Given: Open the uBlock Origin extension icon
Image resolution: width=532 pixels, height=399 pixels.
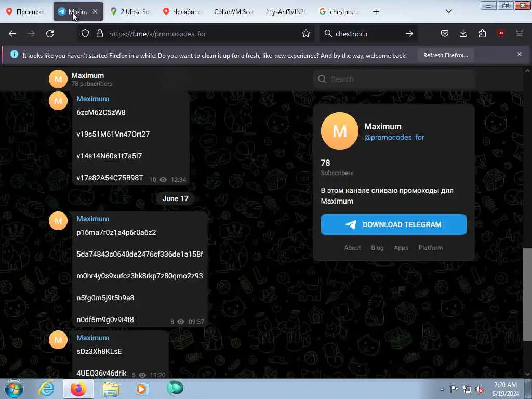Looking at the screenshot, I should pyautogui.click(x=500, y=33).
